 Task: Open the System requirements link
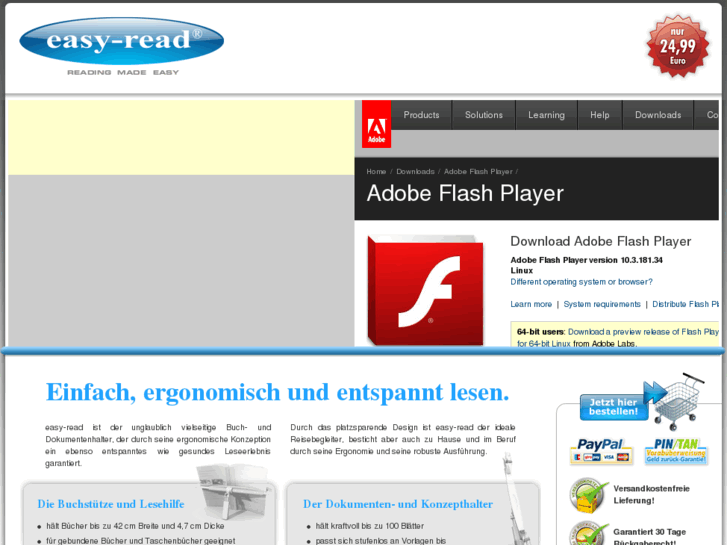click(x=602, y=304)
